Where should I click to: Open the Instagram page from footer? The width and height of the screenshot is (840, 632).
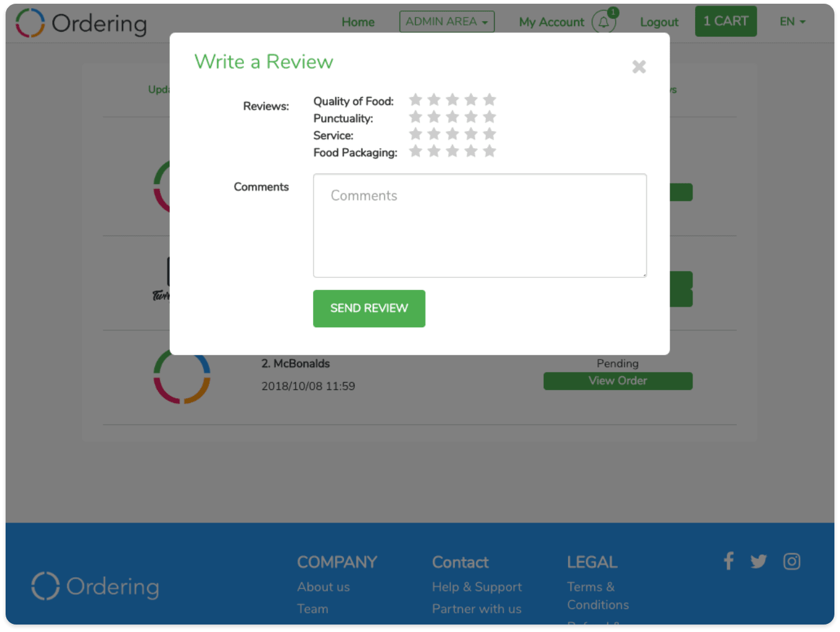coord(791,561)
